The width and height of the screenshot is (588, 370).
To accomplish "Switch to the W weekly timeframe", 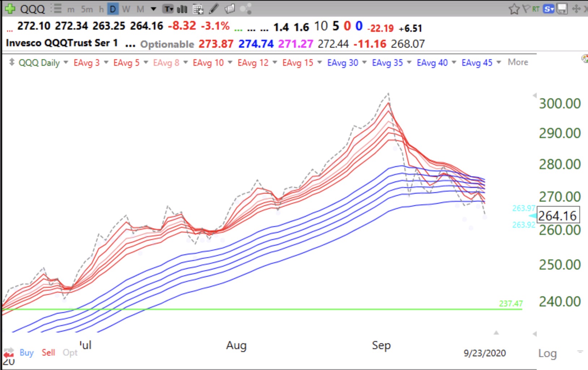I will coord(126,9).
